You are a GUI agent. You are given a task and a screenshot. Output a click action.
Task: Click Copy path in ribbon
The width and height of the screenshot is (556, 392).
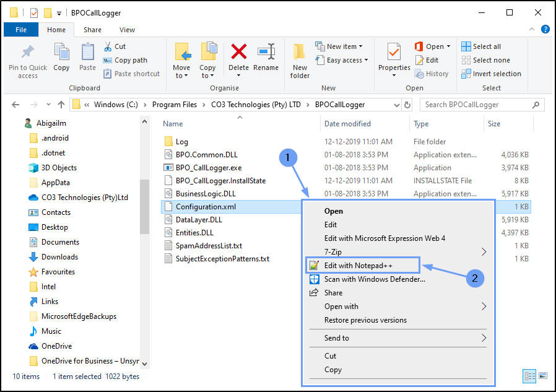(125, 60)
